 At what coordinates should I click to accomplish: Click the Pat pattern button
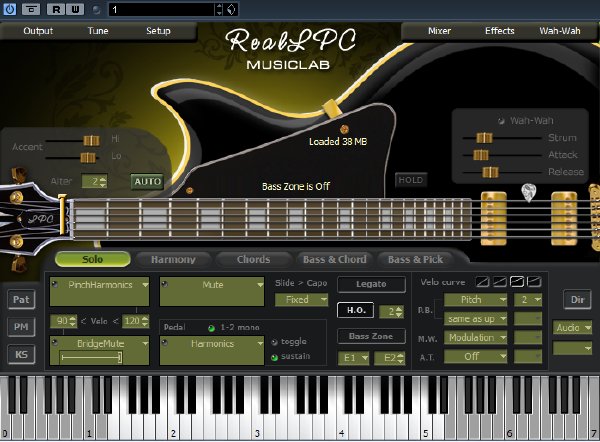point(21,299)
